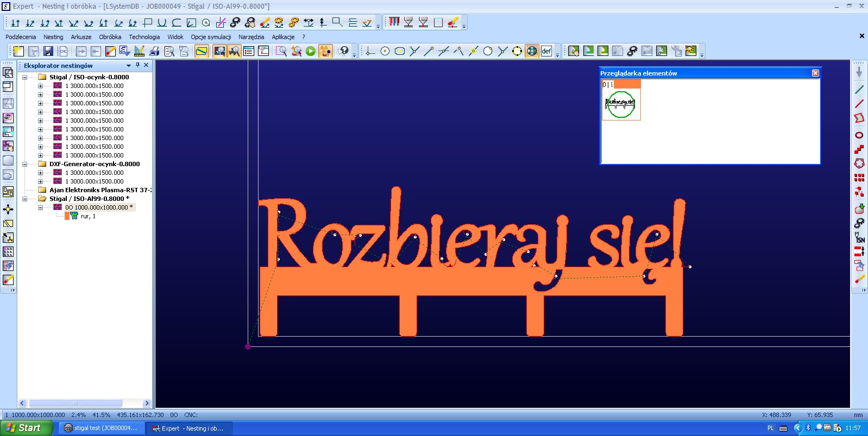Collapse the 00 1000.000x1000.000 sheet node
Viewport: 868px width, 436px height.
(x=40, y=207)
